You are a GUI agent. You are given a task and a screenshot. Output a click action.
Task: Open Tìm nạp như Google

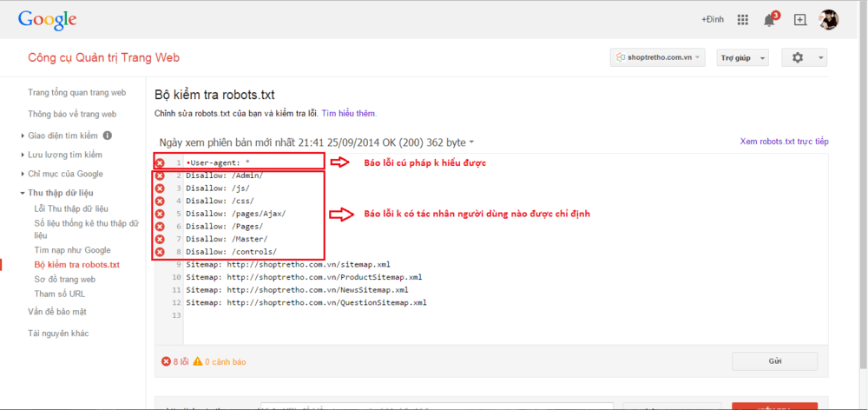[x=72, y=250]
